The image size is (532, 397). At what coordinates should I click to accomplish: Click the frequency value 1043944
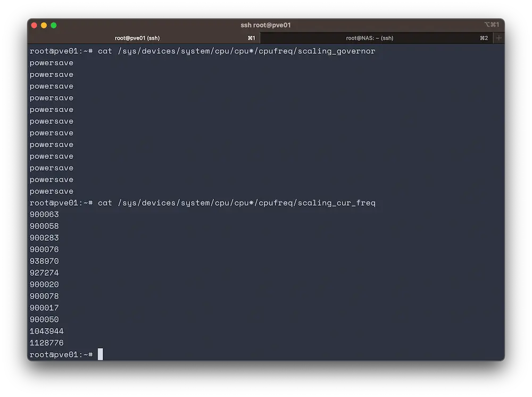[x=47, y=331]
